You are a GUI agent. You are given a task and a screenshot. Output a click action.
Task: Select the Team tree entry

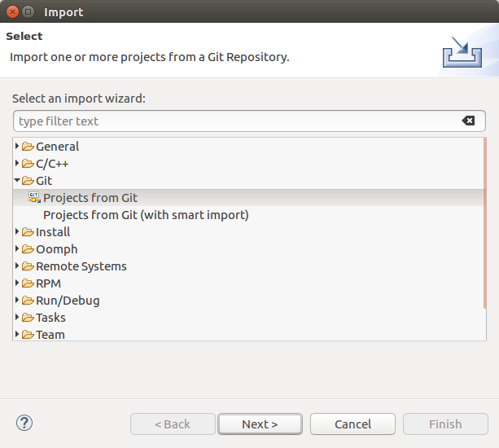click(50, 334)
